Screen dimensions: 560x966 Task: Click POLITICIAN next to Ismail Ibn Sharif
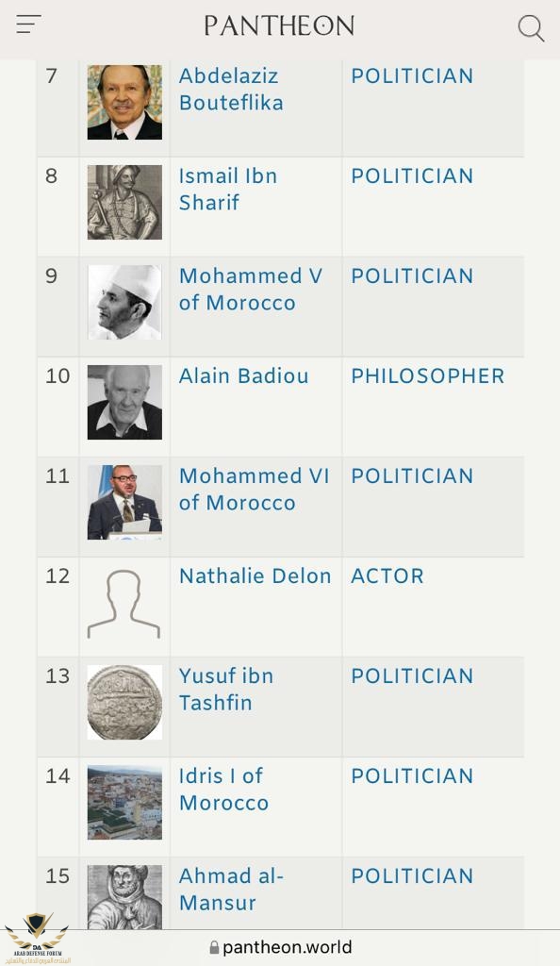point(412,176)
